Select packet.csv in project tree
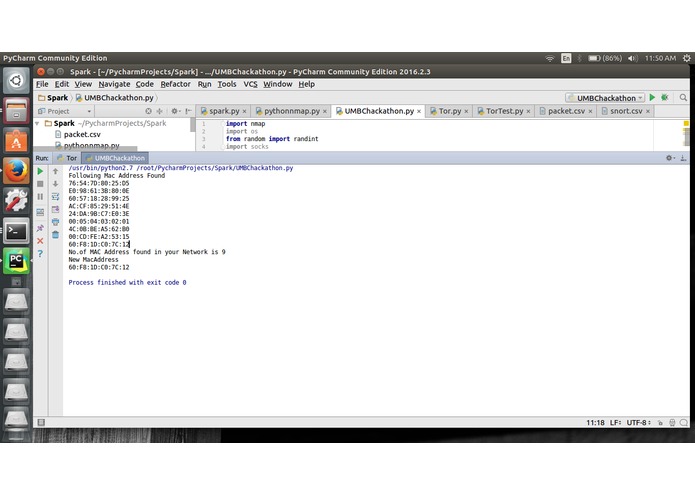The image size is (695, 494). tap(82, 134)
